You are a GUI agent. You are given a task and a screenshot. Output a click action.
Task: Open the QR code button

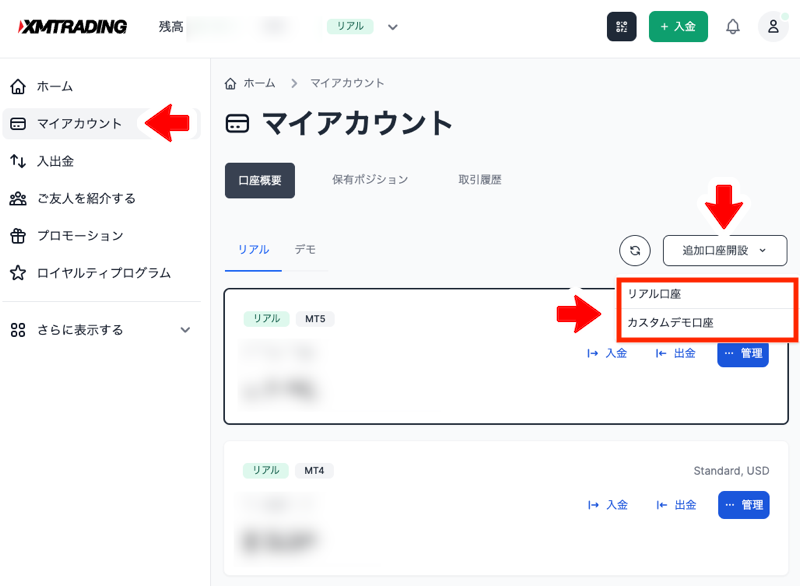[621, 27]
